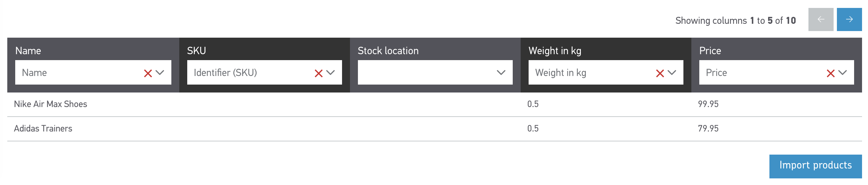Open the Price mapping dropdown chevron
The width and height of the screenshot is (868, 185).
(x=843, y=73)
